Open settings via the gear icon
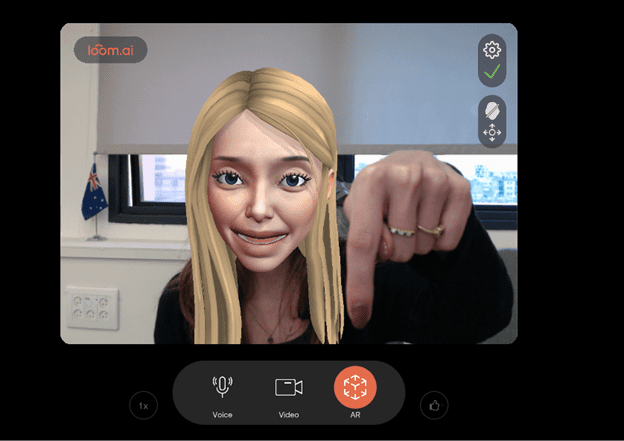Screen dimensions: 624x441 click(492, 50)
